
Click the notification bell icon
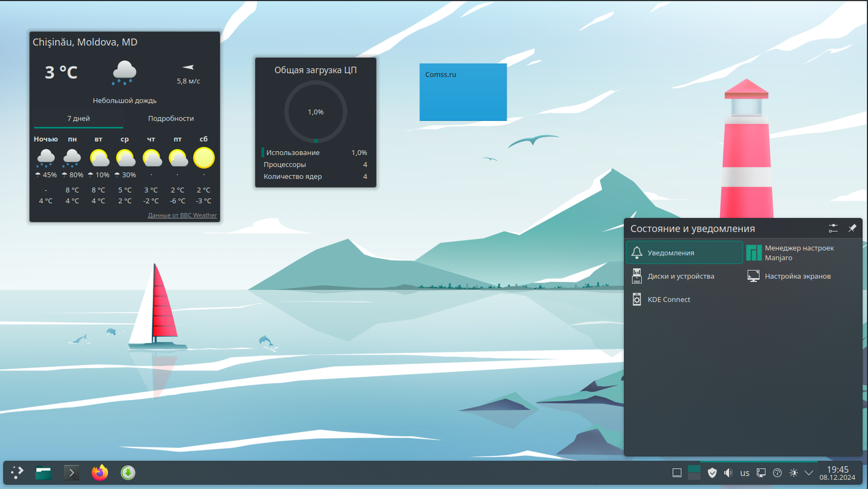637,252
